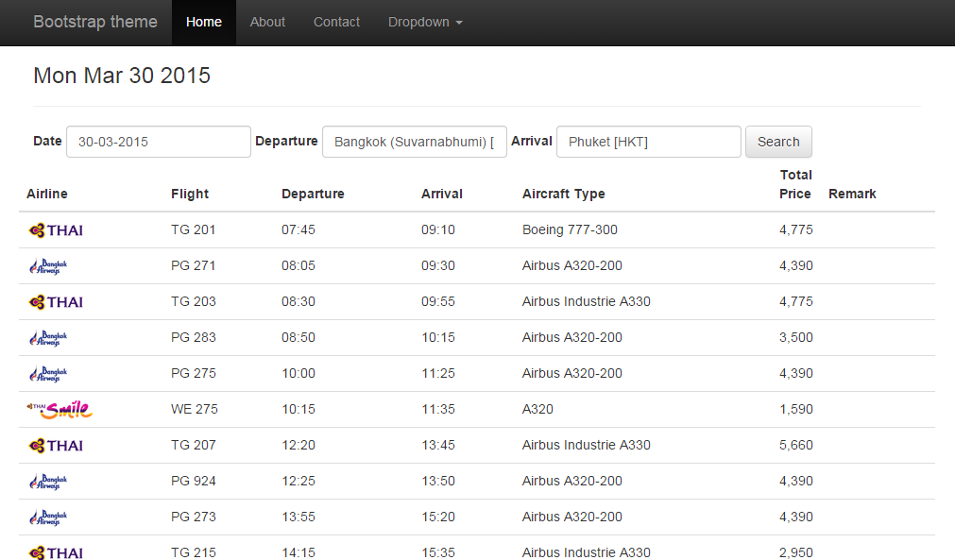Go to the Home nav item

[203, 23]
